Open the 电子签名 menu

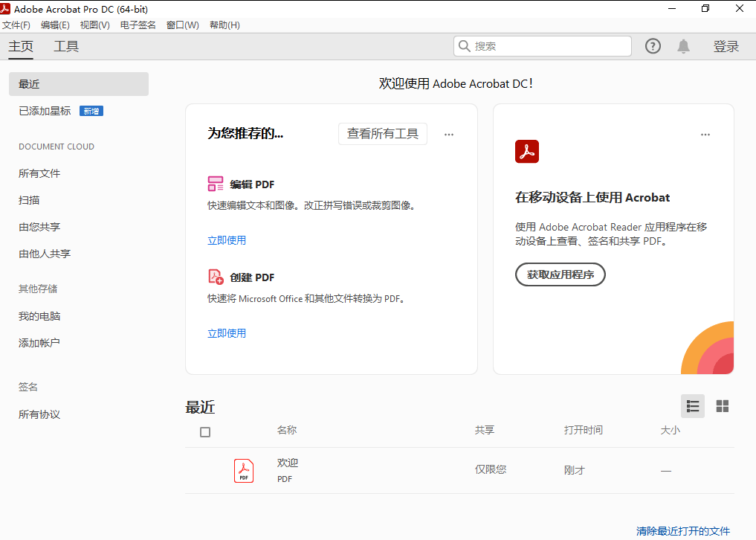click(138, 25)
